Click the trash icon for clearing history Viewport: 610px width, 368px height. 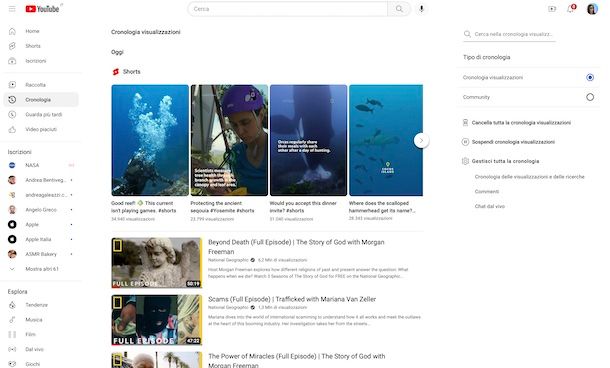click(465, 123)
